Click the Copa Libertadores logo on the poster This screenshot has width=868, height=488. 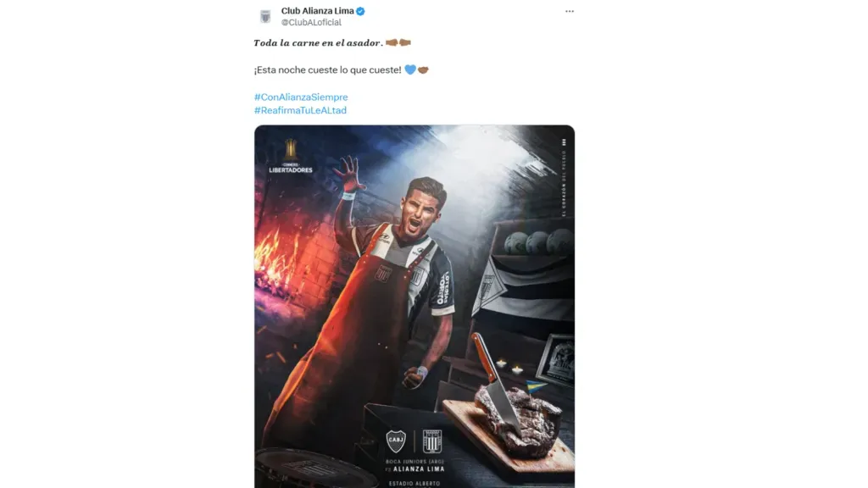point(291,155)
